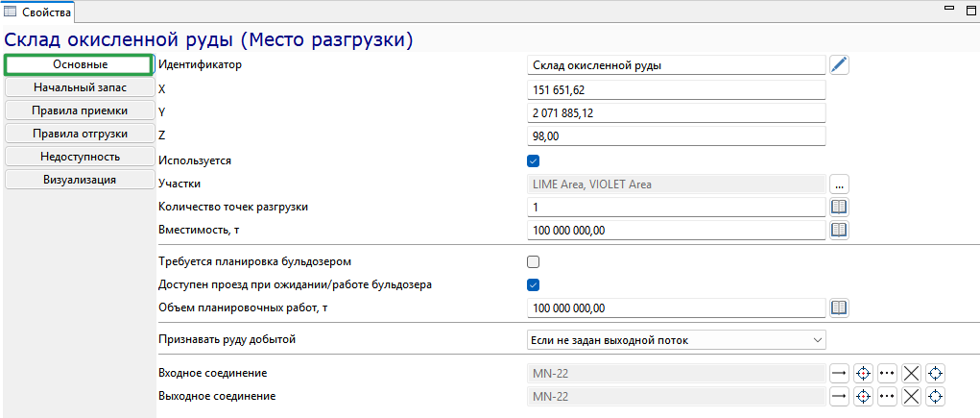
Task: Click Входное соединение field showing MN-22
Action: (677, 374)
